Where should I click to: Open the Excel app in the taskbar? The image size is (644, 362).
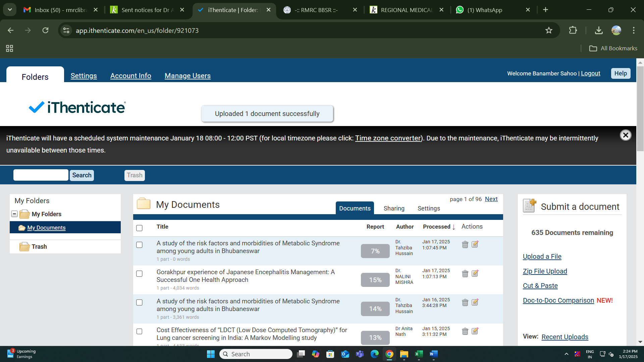pyautogui.click(x=419, y=354)
